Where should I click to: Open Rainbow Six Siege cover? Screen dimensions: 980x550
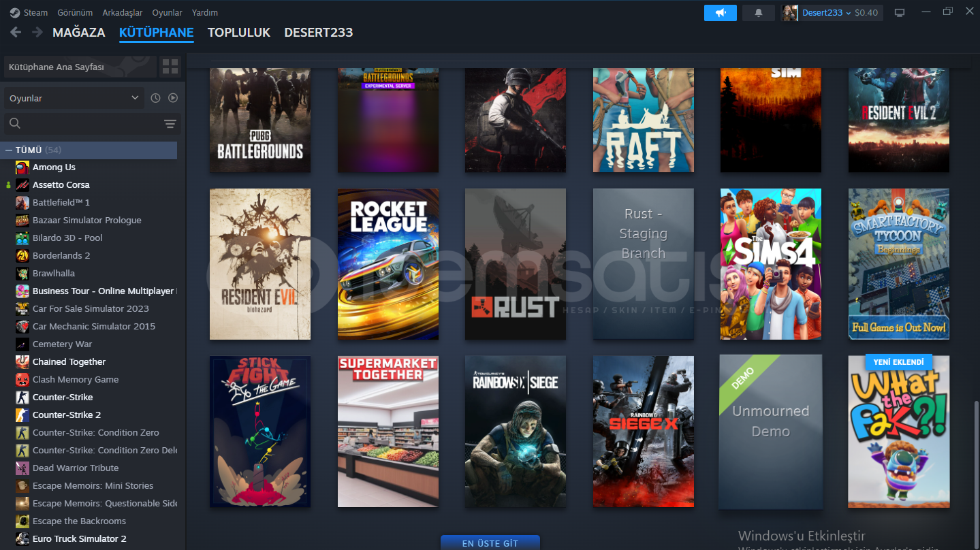(x=516, y=432)
